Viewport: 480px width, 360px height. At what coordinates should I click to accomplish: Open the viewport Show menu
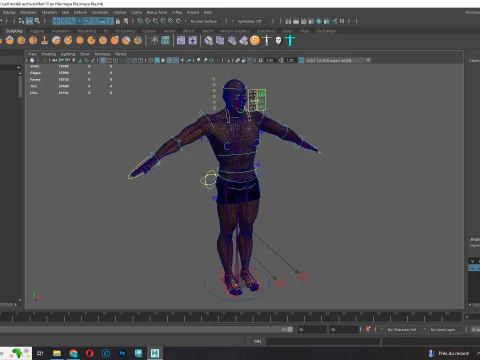click(x=85, y=54)
